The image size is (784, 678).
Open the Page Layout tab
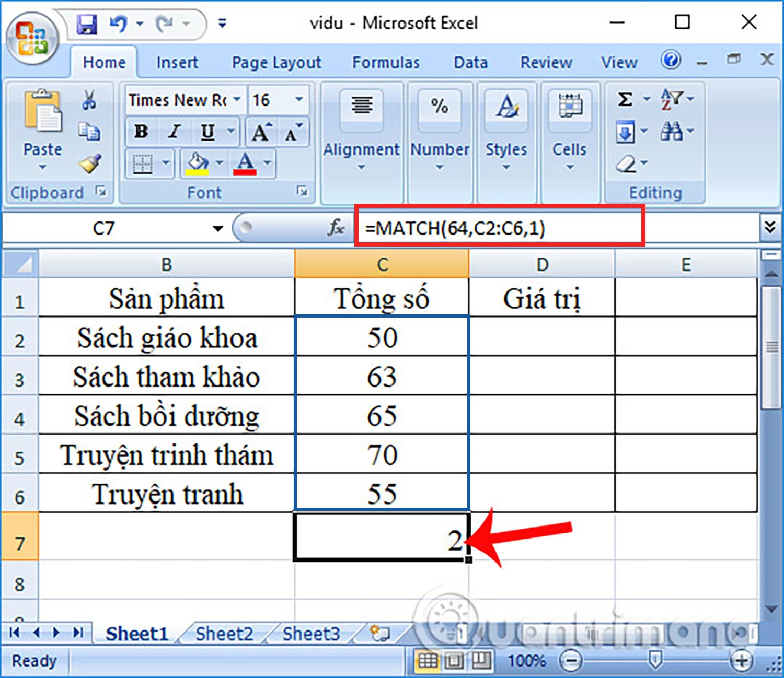(276, 63)
